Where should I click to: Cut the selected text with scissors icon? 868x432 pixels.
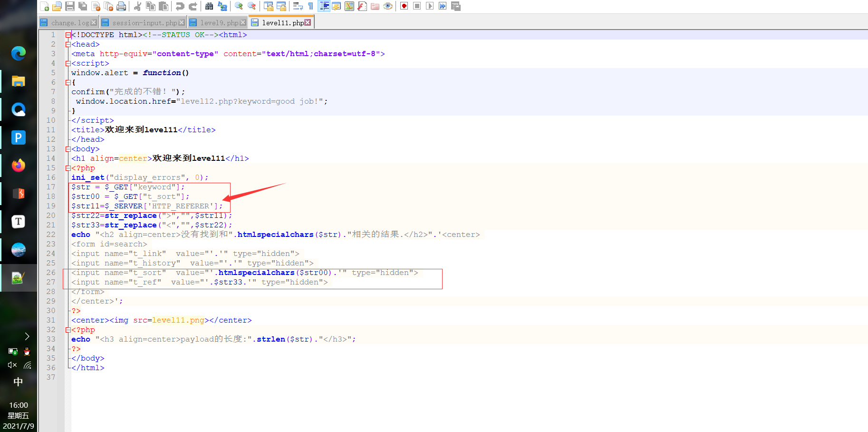pos(138,6)
